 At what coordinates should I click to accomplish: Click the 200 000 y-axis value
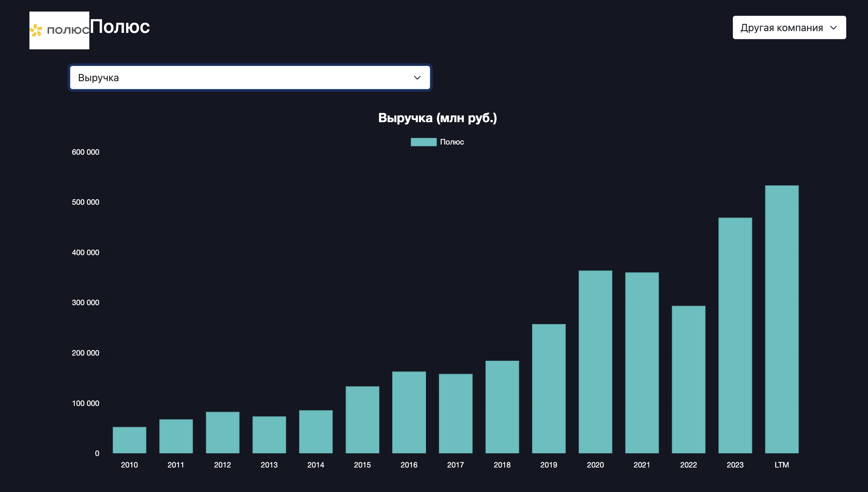coord(85,353)
